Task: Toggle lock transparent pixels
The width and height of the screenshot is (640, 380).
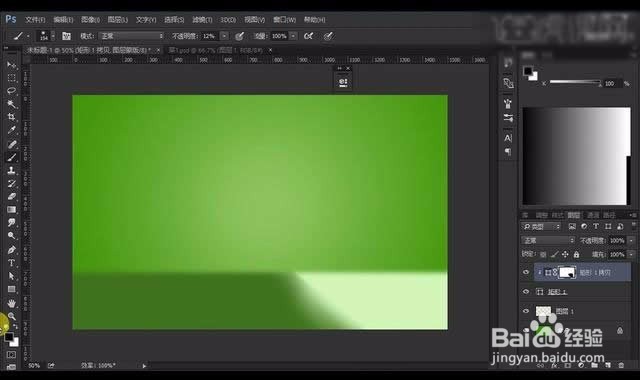Action: (x=543, y=254)
